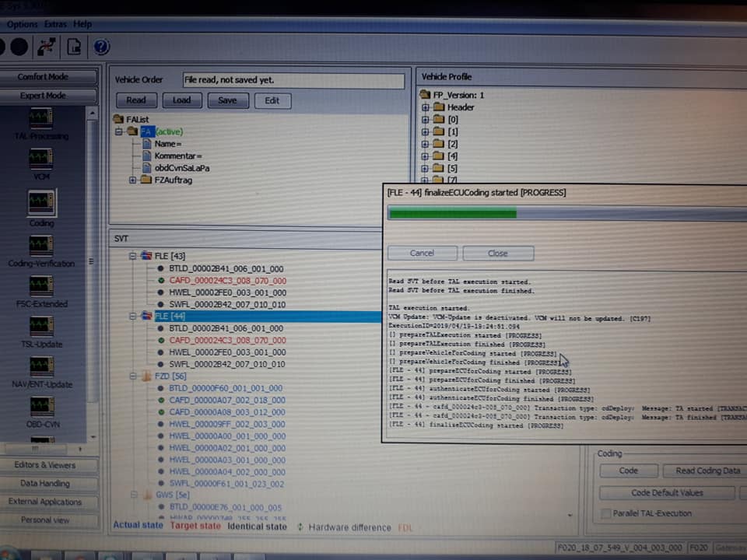747x560 pixels.
Task: Click the Vehicle Order text field
Action: coord(293,80)
